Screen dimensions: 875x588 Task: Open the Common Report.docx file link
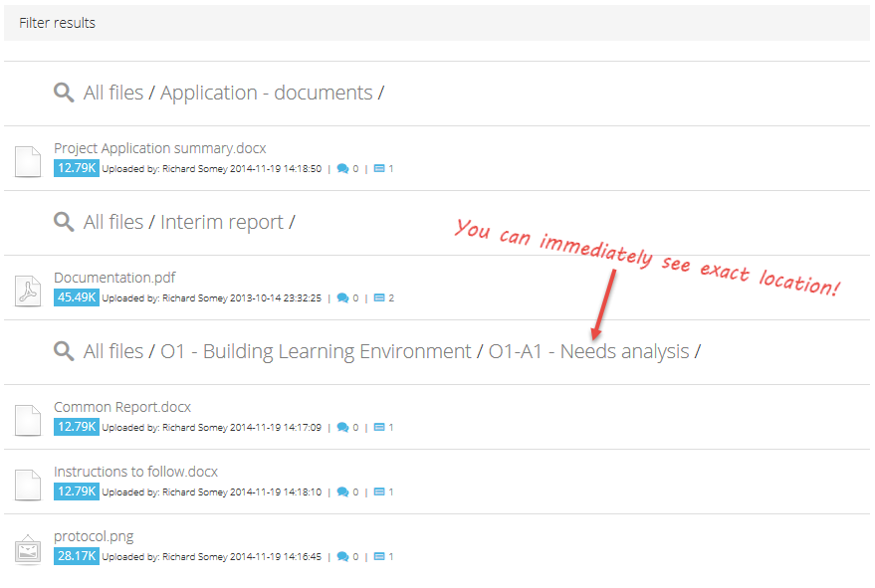[x=122, y=407]
